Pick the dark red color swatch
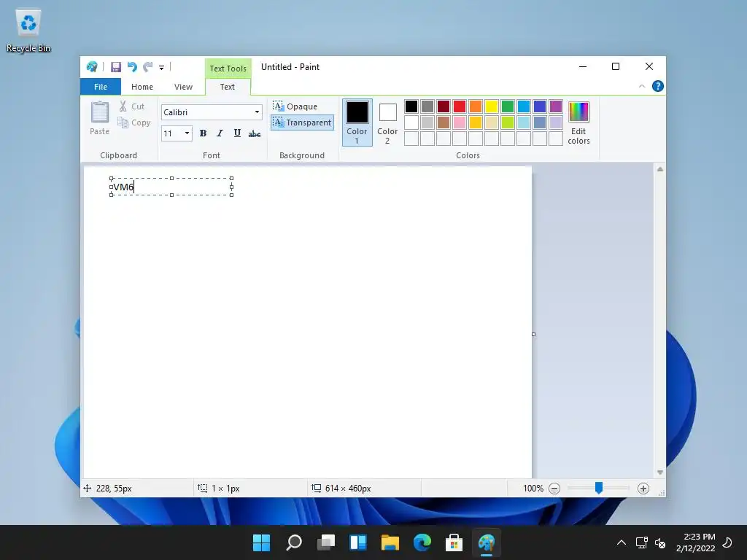 [443, 106]
